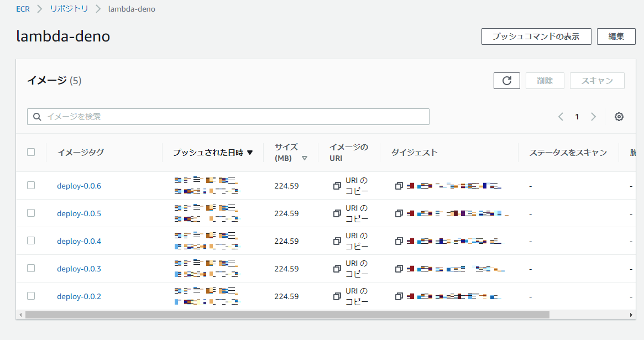Image resolution: width=644 pixels, height=340 pixels.
Task: Copy the digest of deploy-0.0.6
Action: 399,185
